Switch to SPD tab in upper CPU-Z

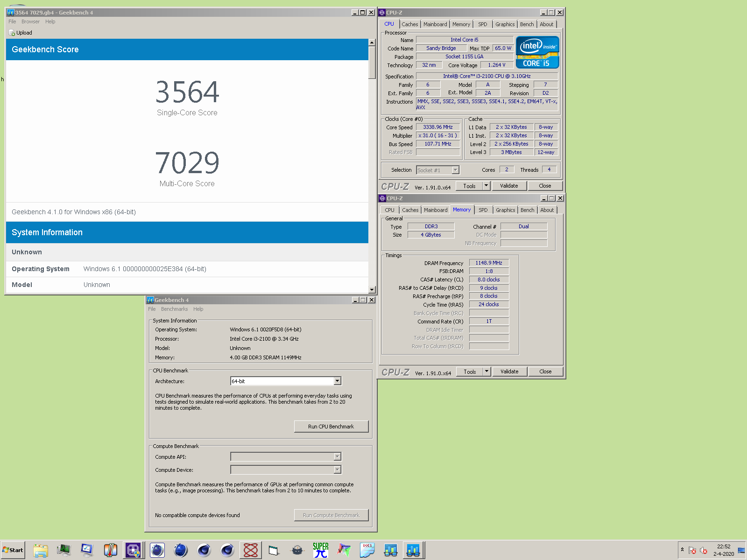tap(483, 24)
